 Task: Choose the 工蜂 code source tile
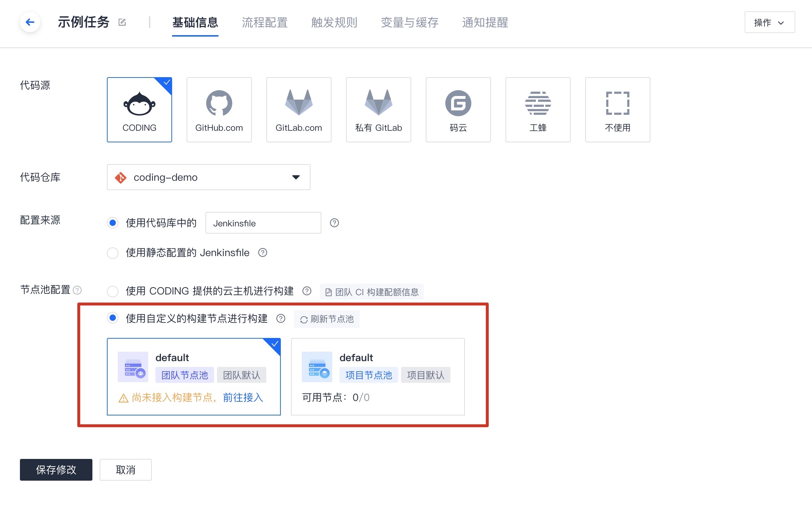(538, 109)
